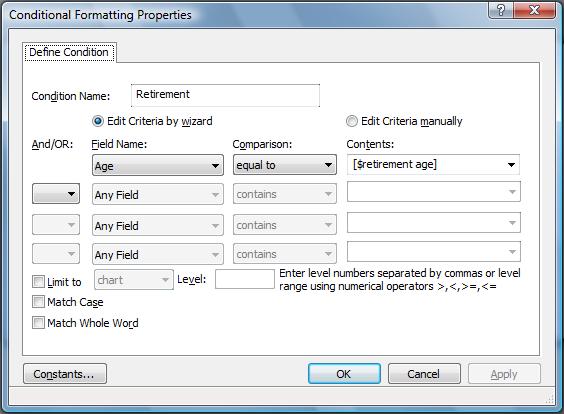Enable the Limit to checkbox

tap(38, 282)
